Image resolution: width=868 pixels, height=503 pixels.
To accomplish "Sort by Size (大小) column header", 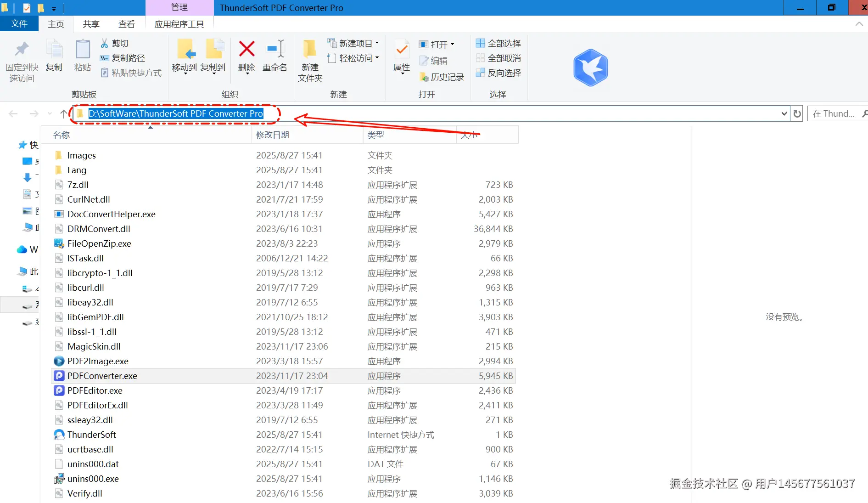I will 487,135.
